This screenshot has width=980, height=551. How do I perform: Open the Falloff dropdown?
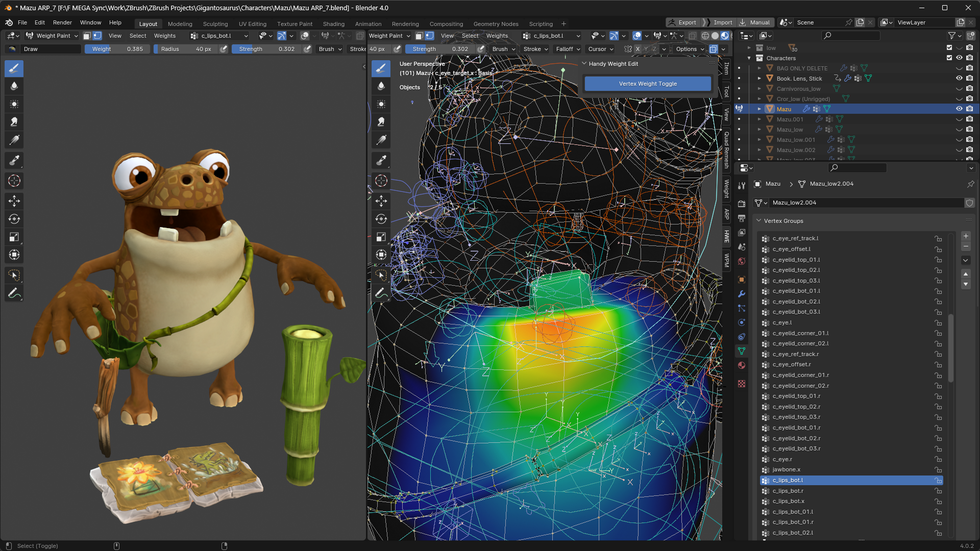(568, 49)
